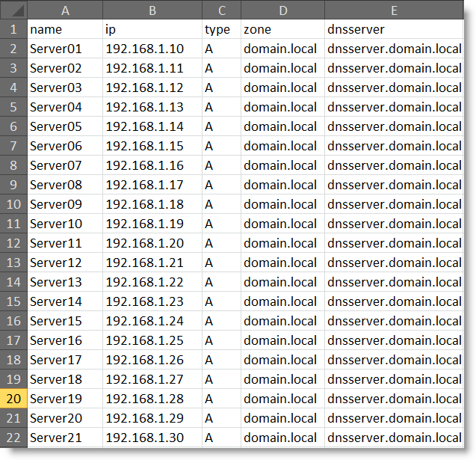Select column B header
The image size is (476, 460).
tap(152, 10)
